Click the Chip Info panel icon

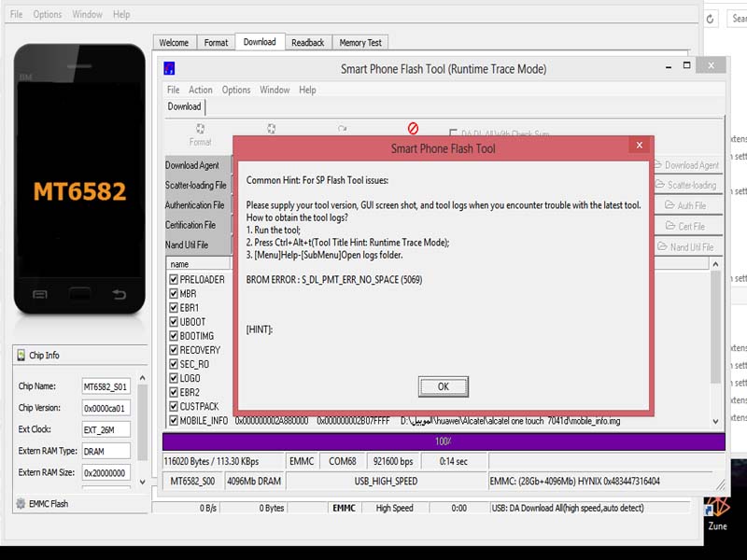click(x=21, y=356)
